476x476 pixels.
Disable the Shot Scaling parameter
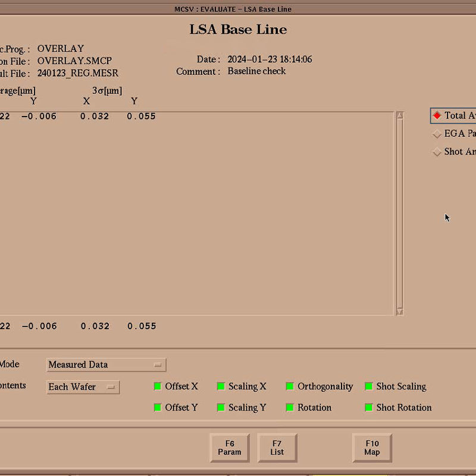pos(368,386)
